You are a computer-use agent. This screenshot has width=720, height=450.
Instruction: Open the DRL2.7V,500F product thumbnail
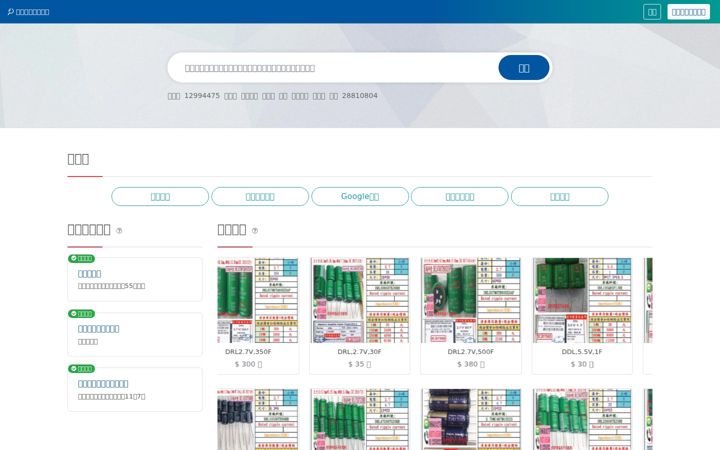(x=471, y=300)
